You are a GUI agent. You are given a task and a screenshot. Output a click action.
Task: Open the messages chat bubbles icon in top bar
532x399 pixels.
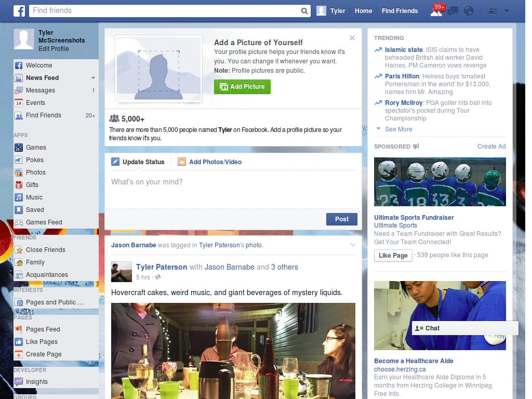tap(453, 11)
